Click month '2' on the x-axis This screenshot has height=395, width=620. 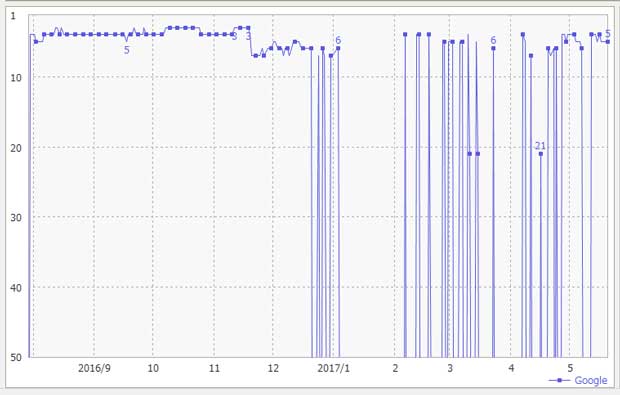[395, 369]
